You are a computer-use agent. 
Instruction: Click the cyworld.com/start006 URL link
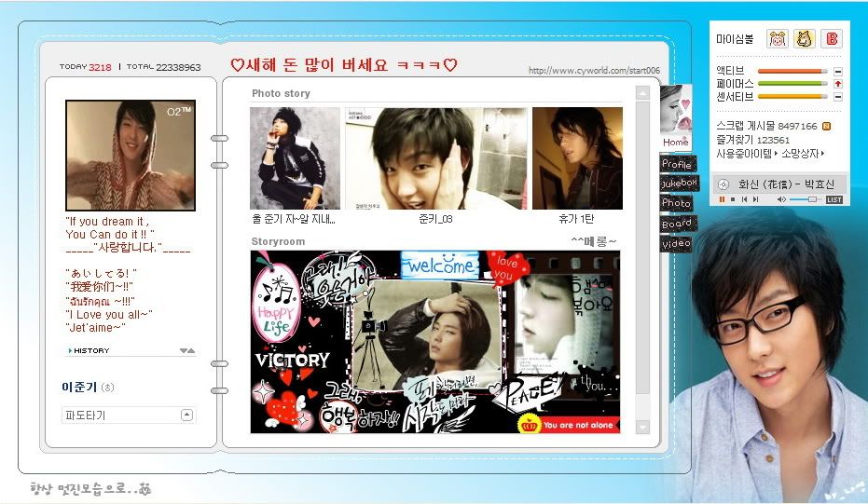[594, 70]
